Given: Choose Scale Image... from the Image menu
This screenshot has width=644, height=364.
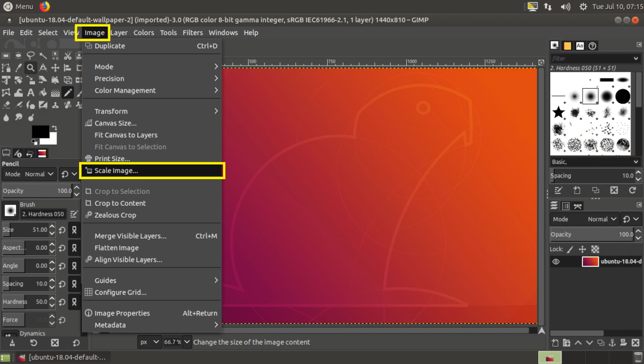Looking at the screenshot, I should coord(116,171).
